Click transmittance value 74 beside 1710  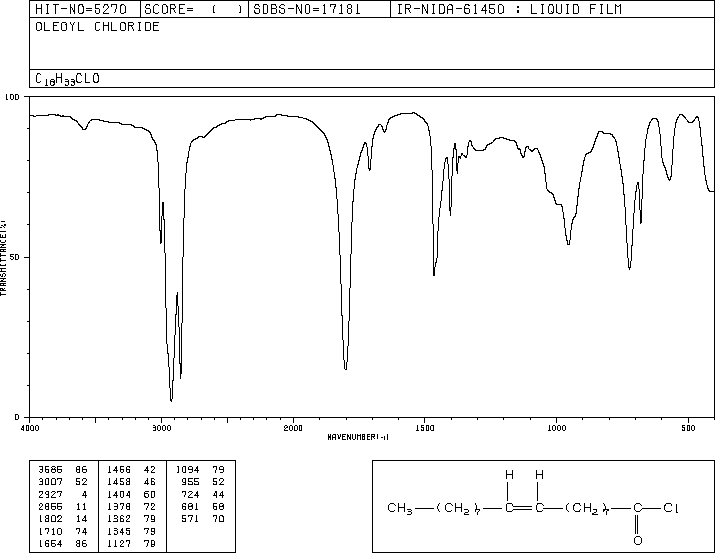(82, 531)
